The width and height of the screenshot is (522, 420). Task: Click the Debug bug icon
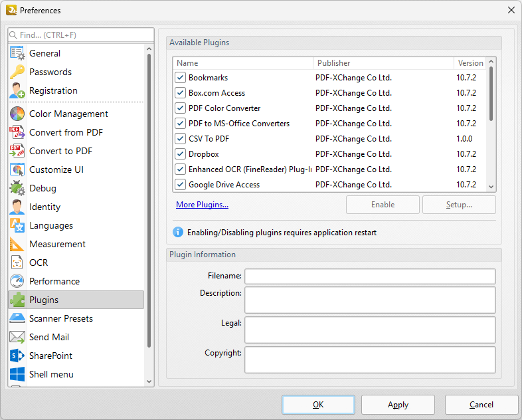(x=17, y=188)
